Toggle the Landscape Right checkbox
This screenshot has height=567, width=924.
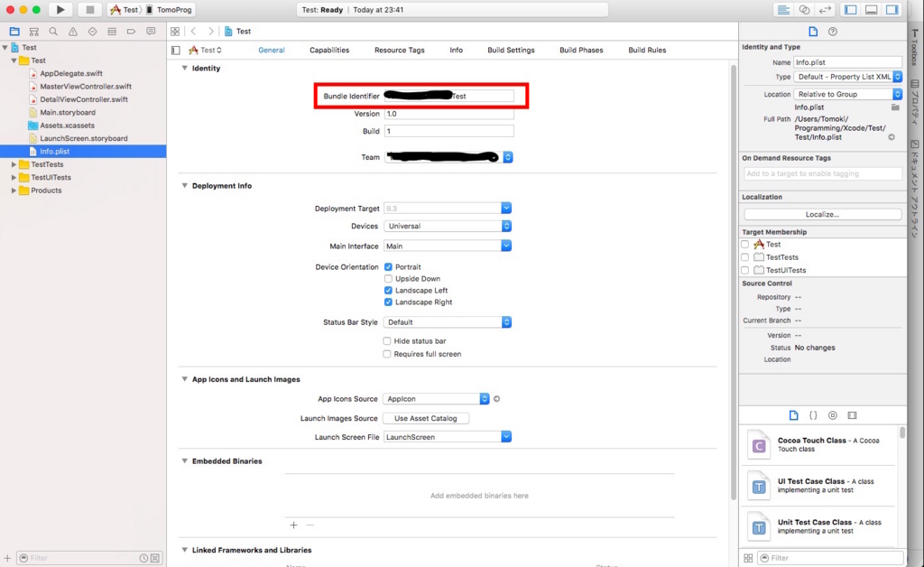388,302
